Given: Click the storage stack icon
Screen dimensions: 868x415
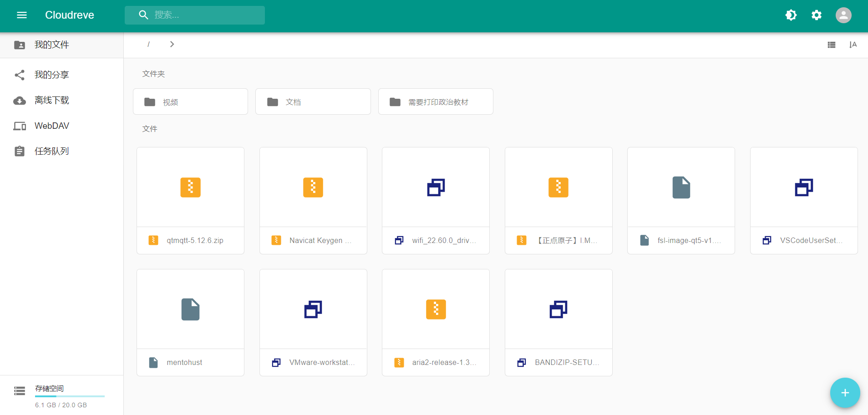Looking at the screenshot, I should (20, 391).
